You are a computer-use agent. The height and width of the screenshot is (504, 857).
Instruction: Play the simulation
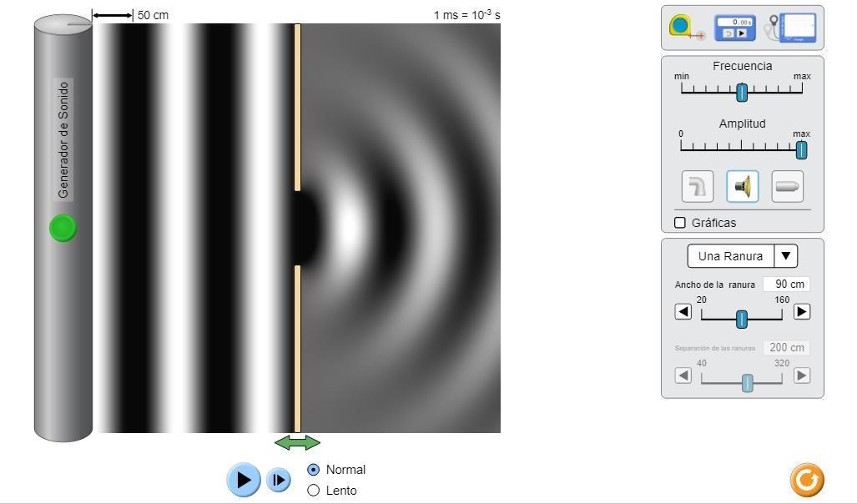click(243, 480)
